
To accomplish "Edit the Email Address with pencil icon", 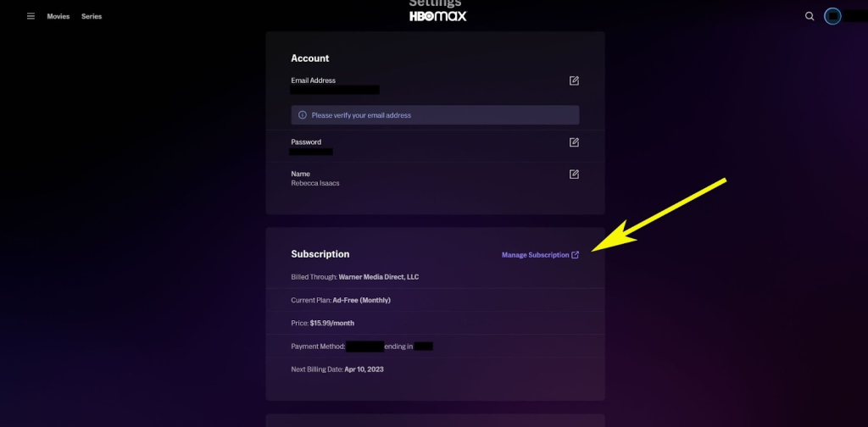I will (x=574, y=80).
